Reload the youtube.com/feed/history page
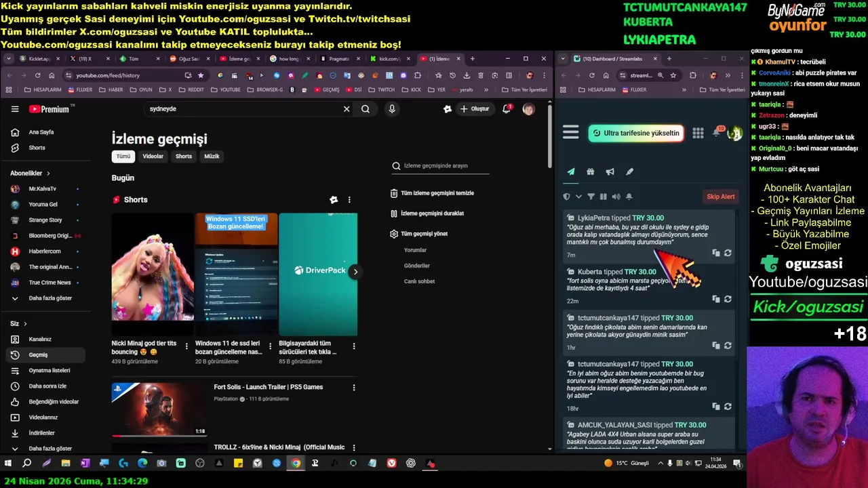Viewport: 868px width, 488px height. [37, 75]
